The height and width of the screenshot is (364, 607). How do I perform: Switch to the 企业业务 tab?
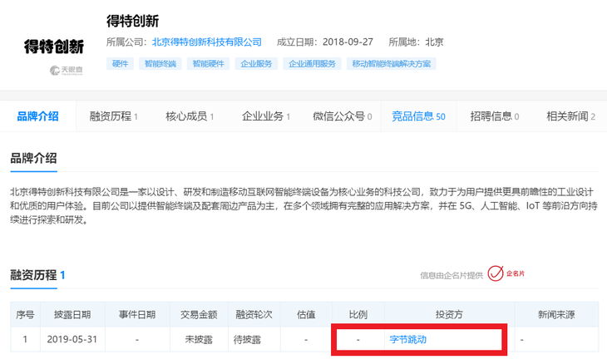point(266,116)
